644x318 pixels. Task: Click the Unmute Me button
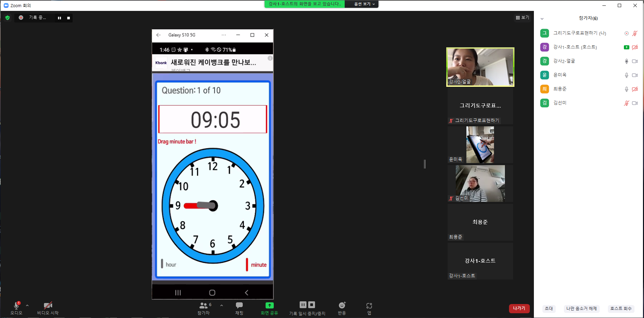582,308
